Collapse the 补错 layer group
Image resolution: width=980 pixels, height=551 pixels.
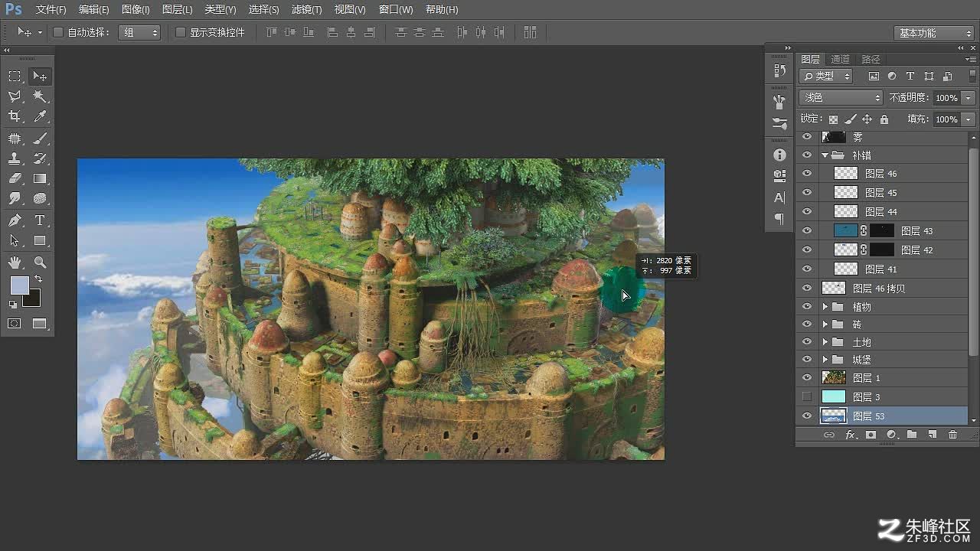[825, 155]
